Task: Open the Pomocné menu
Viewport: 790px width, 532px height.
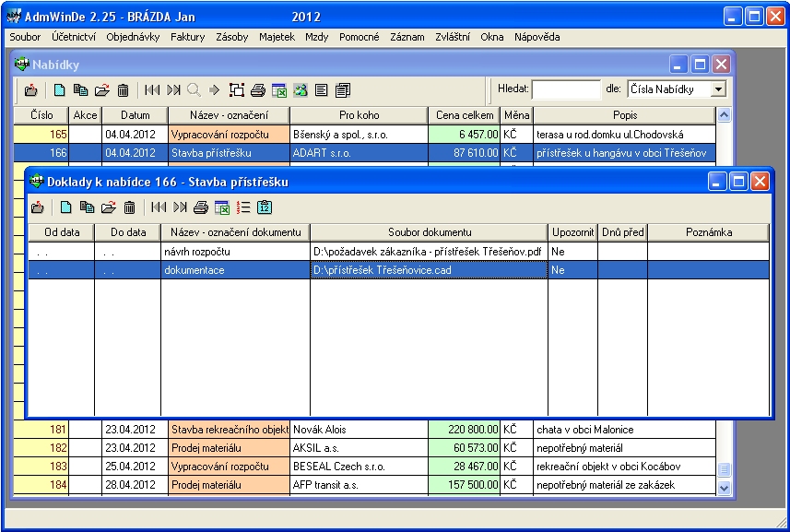Action: [360, 37]
